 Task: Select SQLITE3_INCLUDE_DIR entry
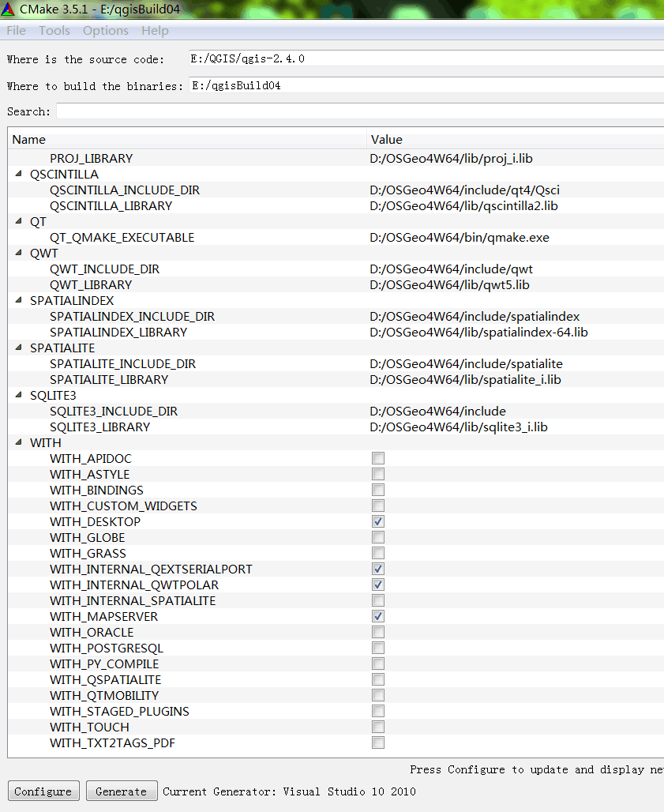tap(114, 412)
